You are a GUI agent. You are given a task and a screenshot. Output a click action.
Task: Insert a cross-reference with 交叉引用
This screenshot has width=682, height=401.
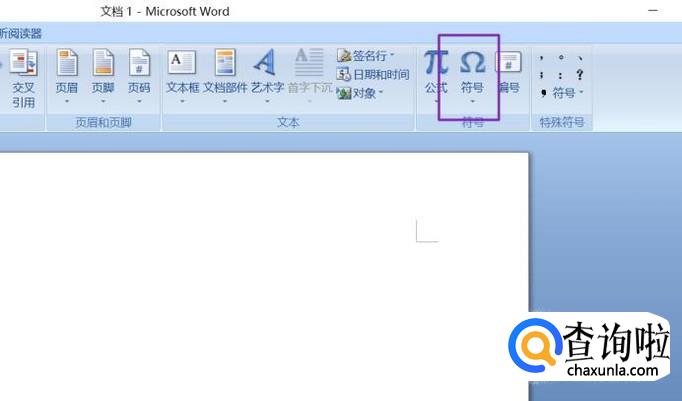(23, 78)
